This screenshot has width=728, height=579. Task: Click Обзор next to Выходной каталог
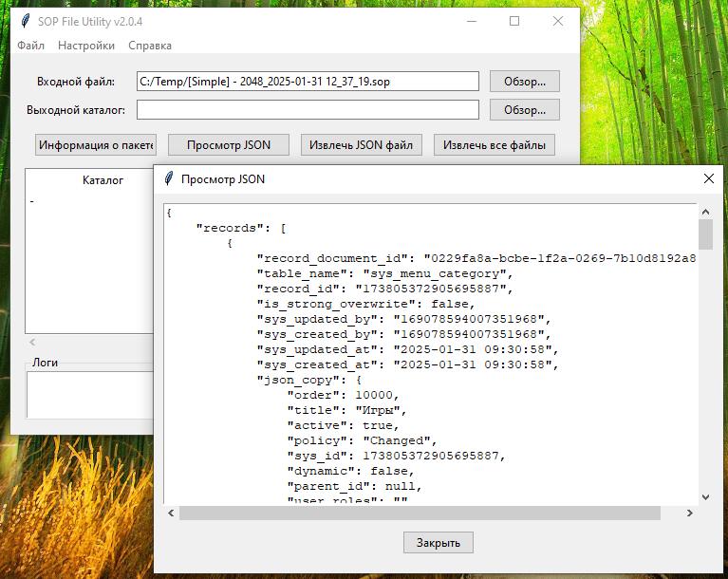click(525, 110)
